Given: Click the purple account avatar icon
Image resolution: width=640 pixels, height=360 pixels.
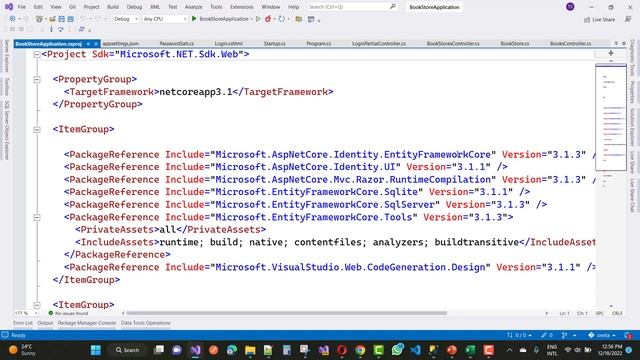Looking at the screenshot, I should pos(570,7).
